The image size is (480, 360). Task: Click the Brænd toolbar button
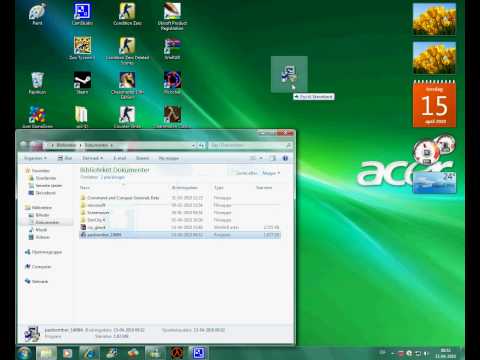[x=142, y=158]
